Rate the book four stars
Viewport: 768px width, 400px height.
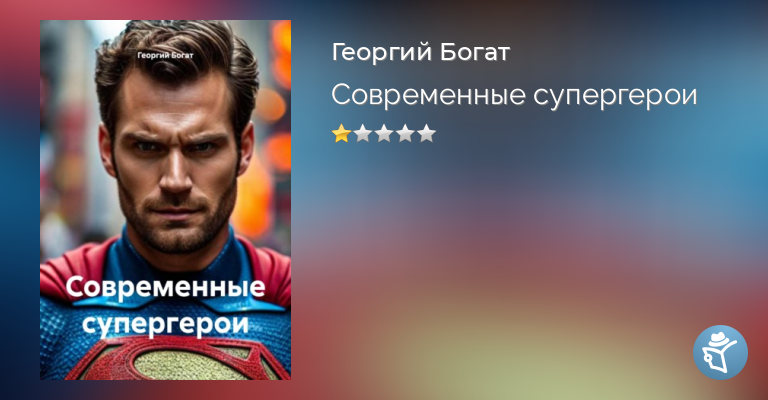pos(405,133)
